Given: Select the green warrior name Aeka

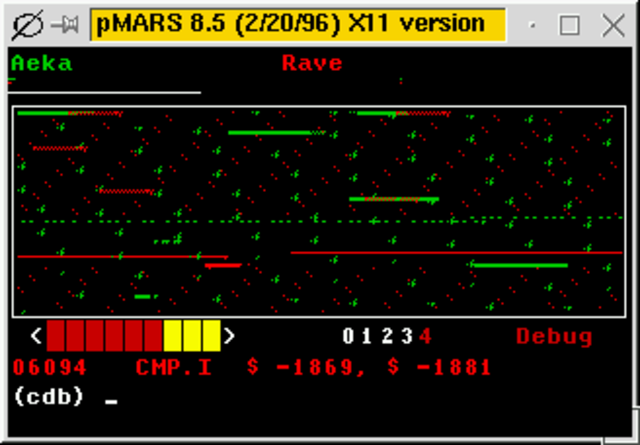Looking at the screenshot, I should coord(42,64).
